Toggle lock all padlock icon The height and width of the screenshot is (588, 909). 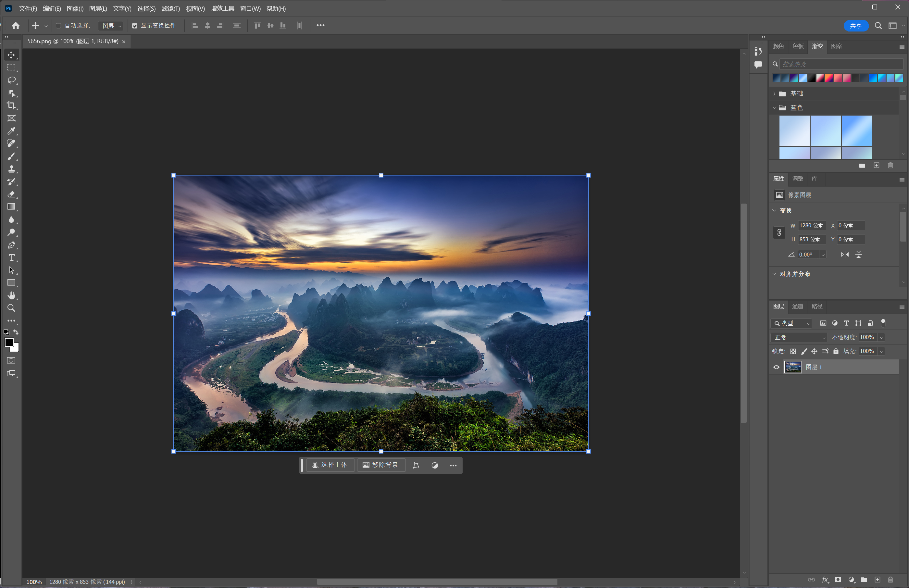point(836,351)
